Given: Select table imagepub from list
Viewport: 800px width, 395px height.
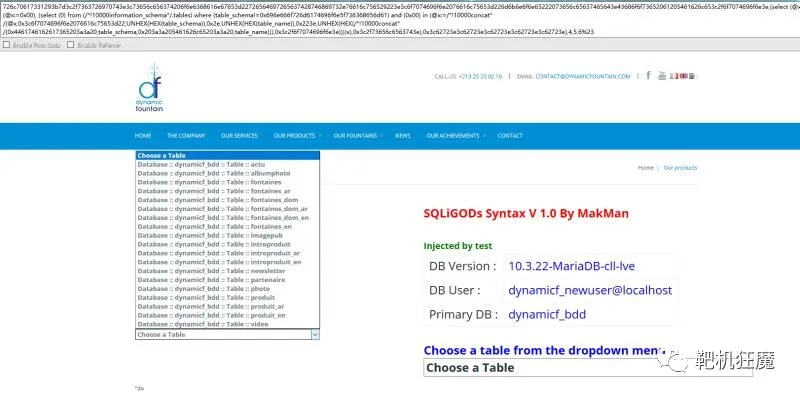Looking at the screenshot, I should pyautogui.click(x=228, y=235).
